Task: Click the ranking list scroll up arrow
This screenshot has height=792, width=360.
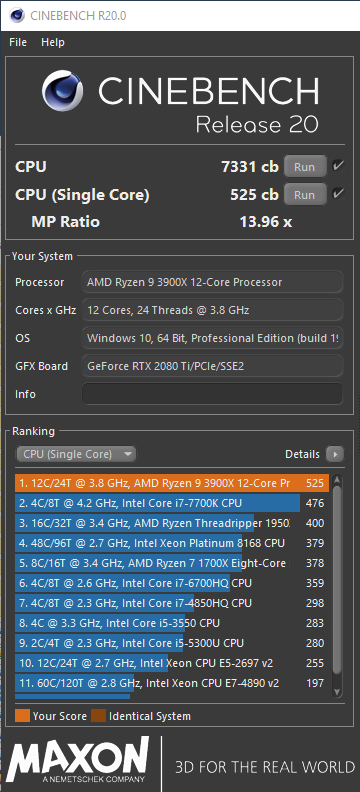Action: [337, 481]
